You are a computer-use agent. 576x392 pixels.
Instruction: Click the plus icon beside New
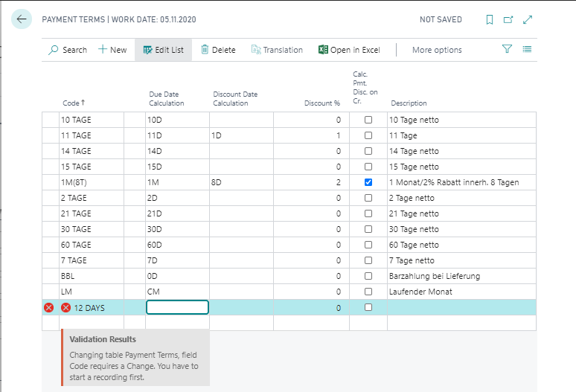click(103, 49)
